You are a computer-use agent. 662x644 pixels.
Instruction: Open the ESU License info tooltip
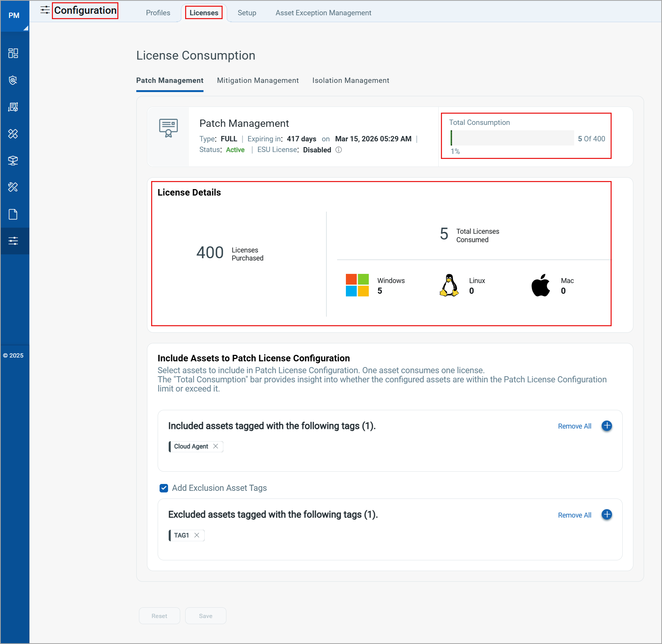[338, 150]
